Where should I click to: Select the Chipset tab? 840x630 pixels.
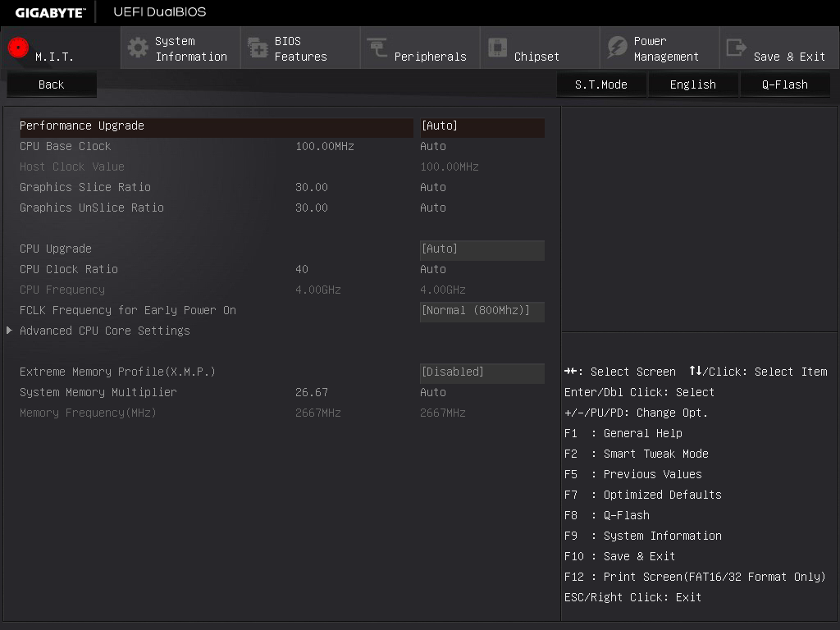(x=540, y=48)
